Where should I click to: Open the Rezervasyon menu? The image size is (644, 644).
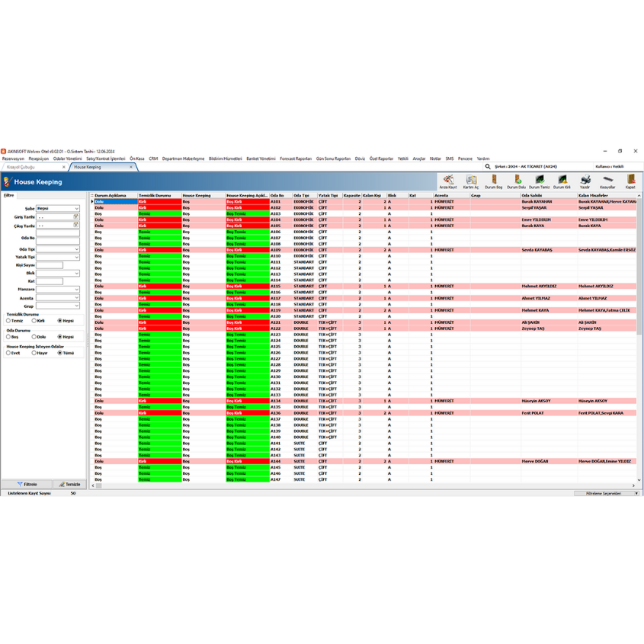(13, 159)
